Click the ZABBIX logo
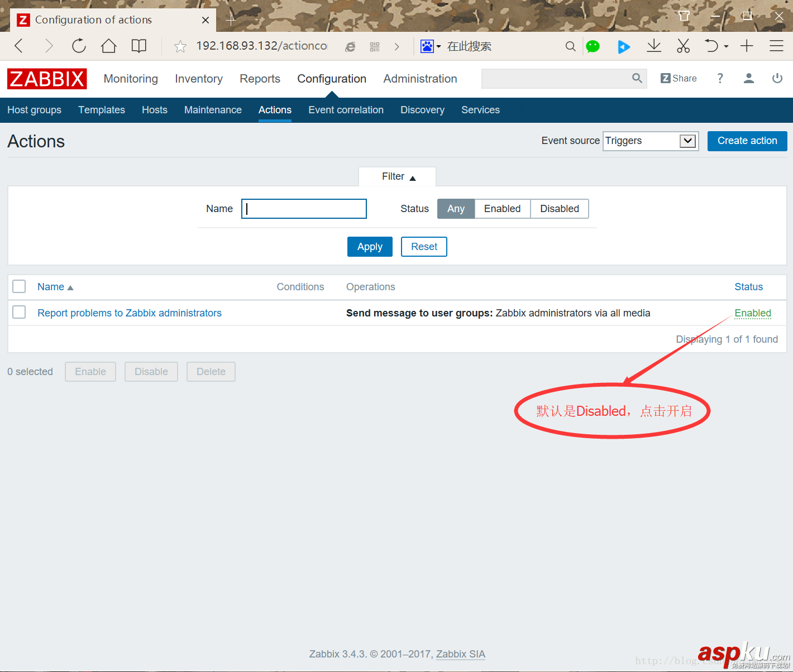This screenshot has height=672, width=793. 47,79
